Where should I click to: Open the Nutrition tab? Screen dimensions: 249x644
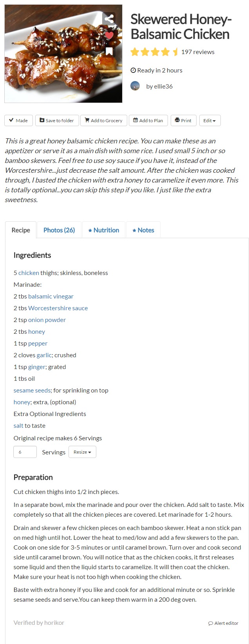[104, 230]
